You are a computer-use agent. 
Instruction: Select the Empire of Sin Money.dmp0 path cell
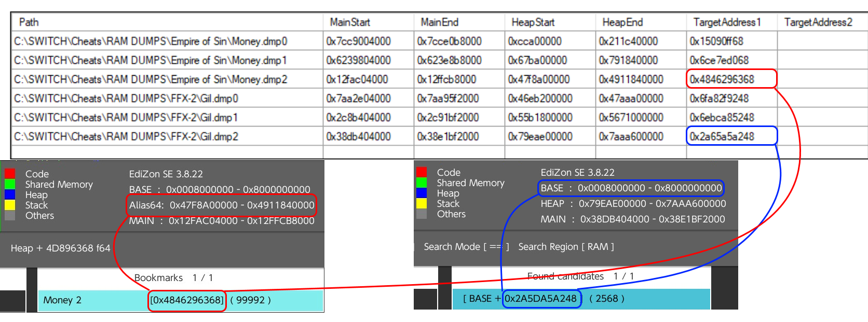[x=167, y=41]
